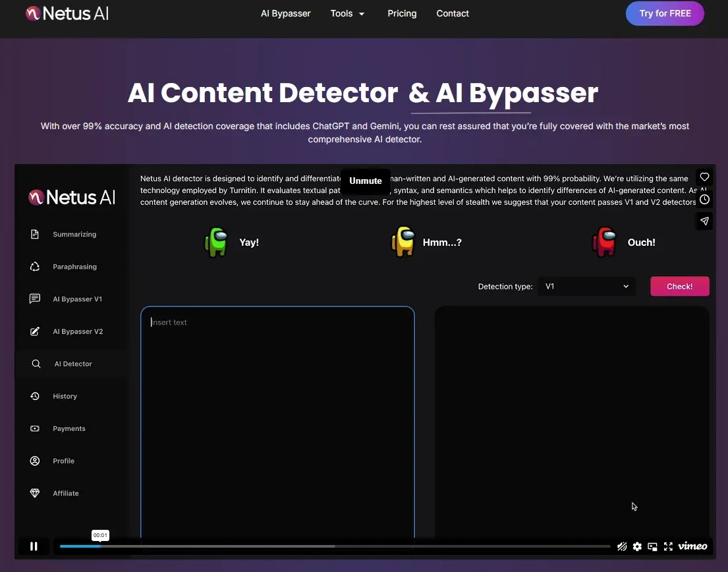Image resolution: width=728 pixels, height=572 pixels.
Task: Open the AI Bypasser nav link
Action: pyautogui.click(x=285, y=13)
